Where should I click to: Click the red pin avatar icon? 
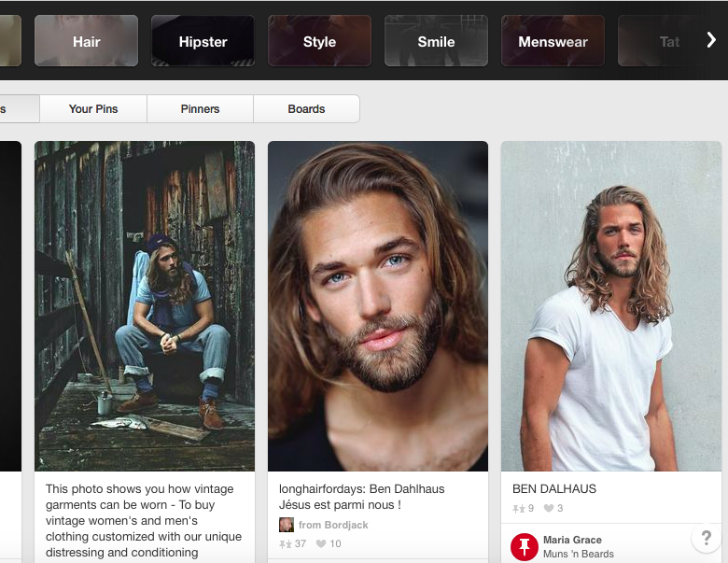tap(525, 546)
